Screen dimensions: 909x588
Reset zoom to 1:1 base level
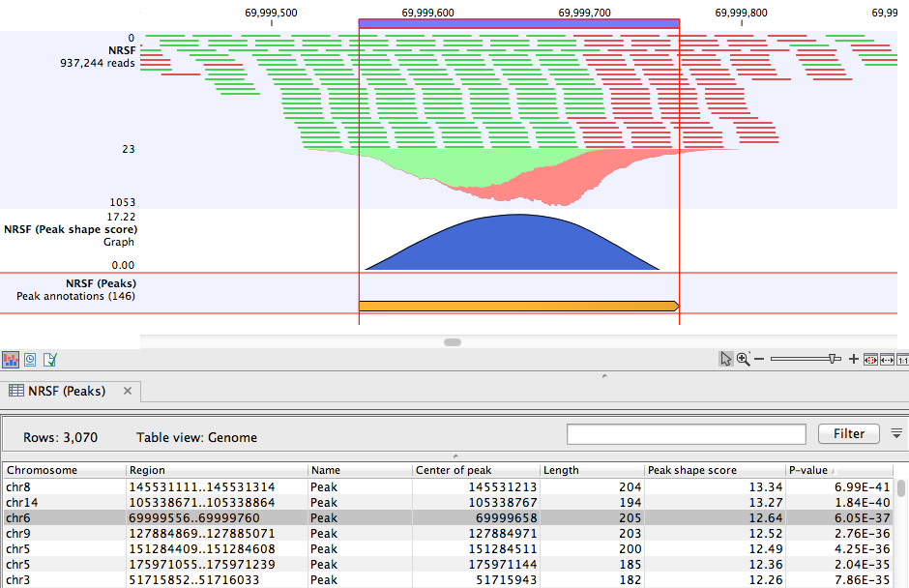[902, 359]
